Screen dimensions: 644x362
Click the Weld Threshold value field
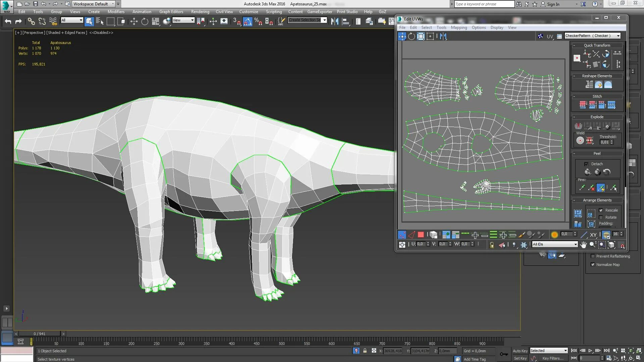(x=604, y=142)
